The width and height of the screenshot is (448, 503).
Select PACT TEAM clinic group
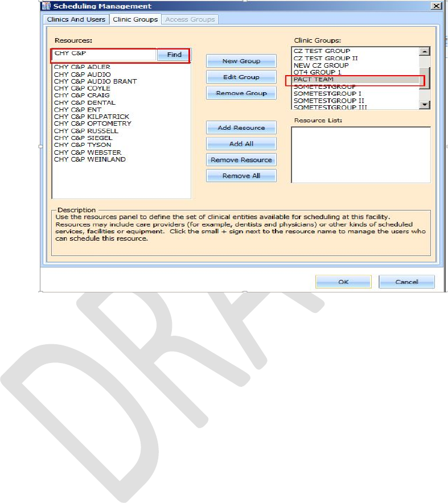pos(356,79)
